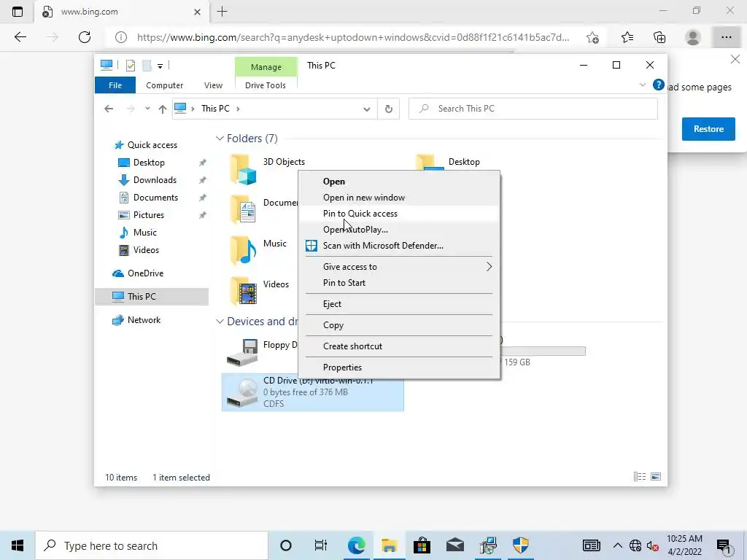Screen dimensions: 747x560
Task: Click the Properties quick access toolbar icon
Action: click(131, 65)
